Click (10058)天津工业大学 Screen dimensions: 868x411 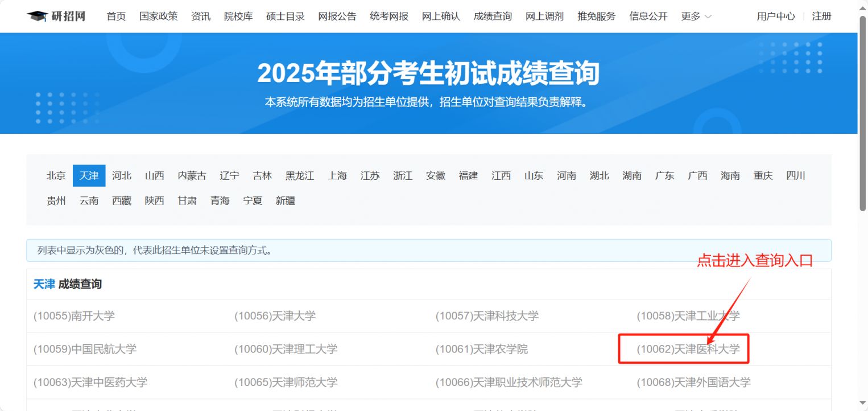point(688,316)
